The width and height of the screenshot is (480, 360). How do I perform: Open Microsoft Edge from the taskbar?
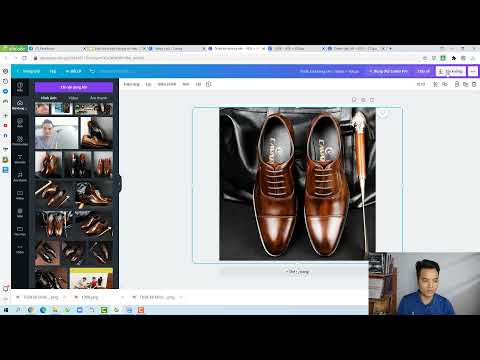coord(43,310)
